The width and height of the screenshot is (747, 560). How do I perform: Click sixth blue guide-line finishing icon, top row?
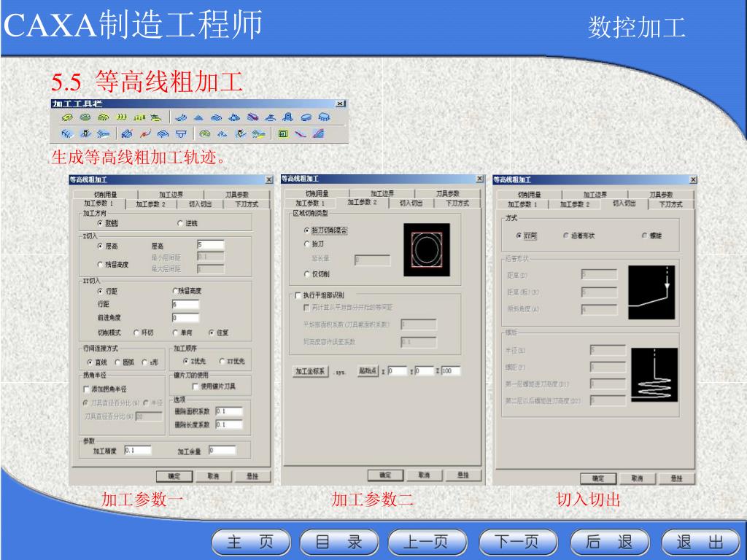coord(270,117)
